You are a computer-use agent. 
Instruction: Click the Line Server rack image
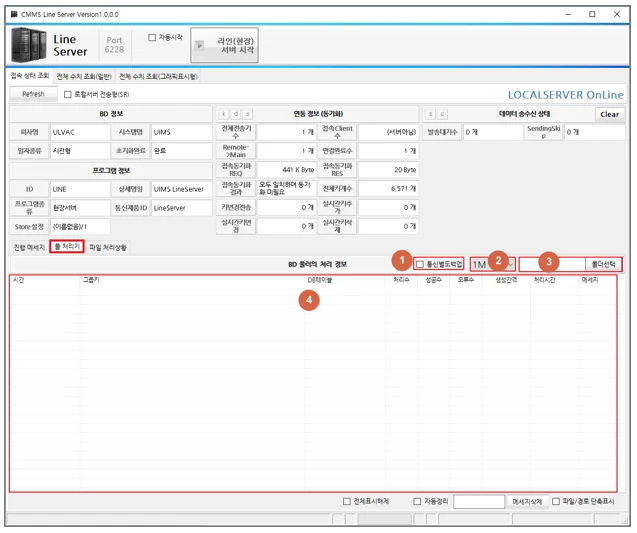(28, 45)
